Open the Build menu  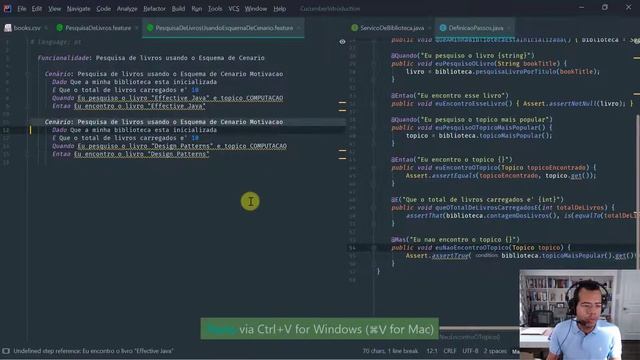[x=178, y=9]
